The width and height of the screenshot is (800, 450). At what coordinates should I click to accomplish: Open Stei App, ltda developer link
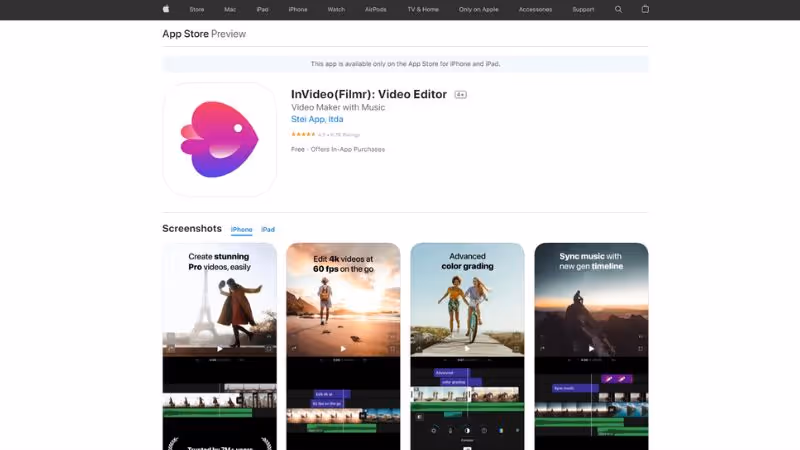click(x=317, y=119)
